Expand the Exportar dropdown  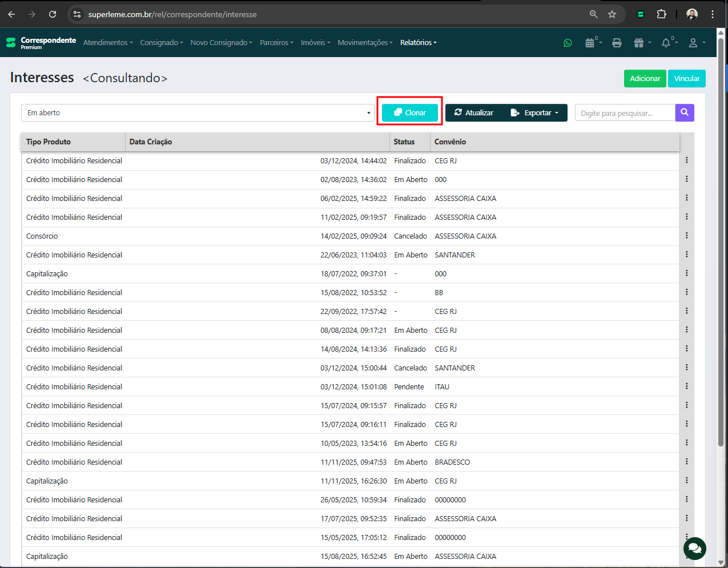[x=535, y=113]
